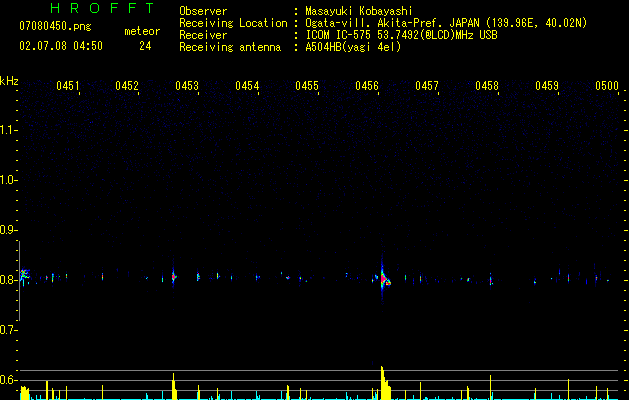Click the 0456 time axis label

[367, 86]
